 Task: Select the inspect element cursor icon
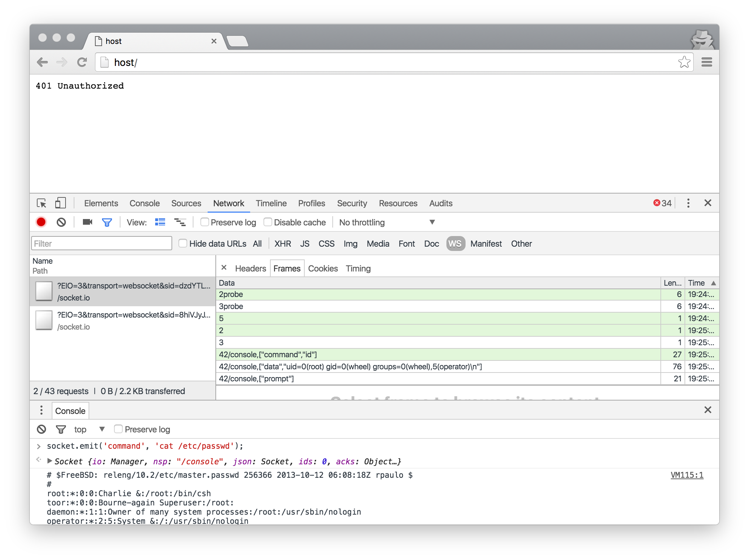coord(41,203)
